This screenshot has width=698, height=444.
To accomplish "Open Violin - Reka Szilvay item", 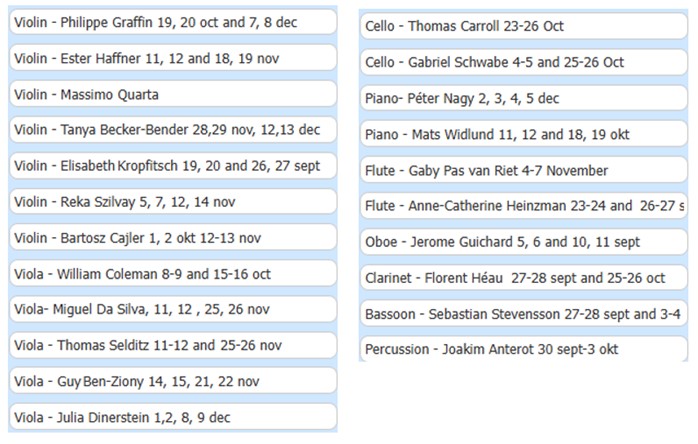I will pos(173,202).
